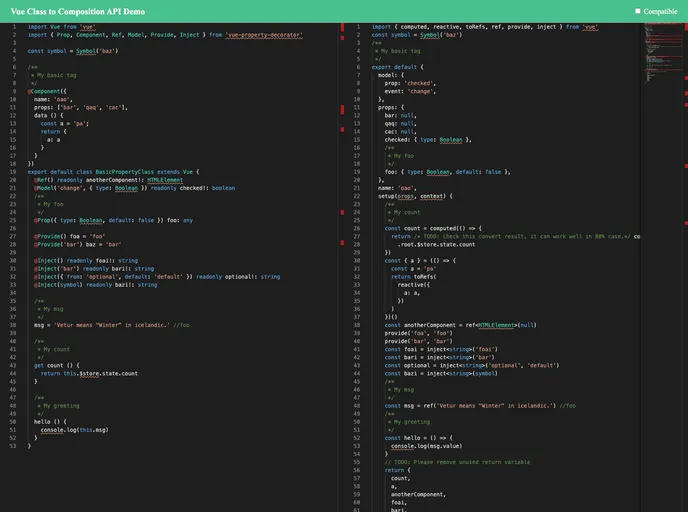Click the top red error marker in left editor's scrollbar

coord(342,26)
